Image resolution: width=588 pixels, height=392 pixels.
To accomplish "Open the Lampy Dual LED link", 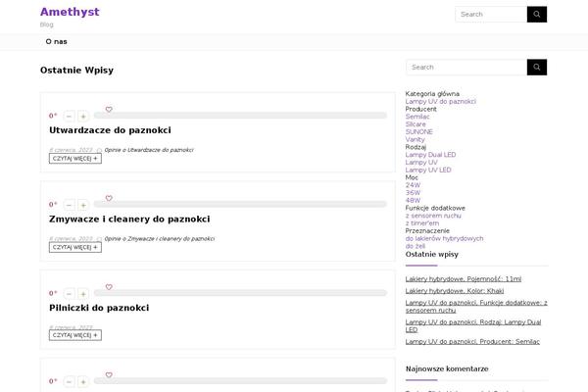I will 430,155.
